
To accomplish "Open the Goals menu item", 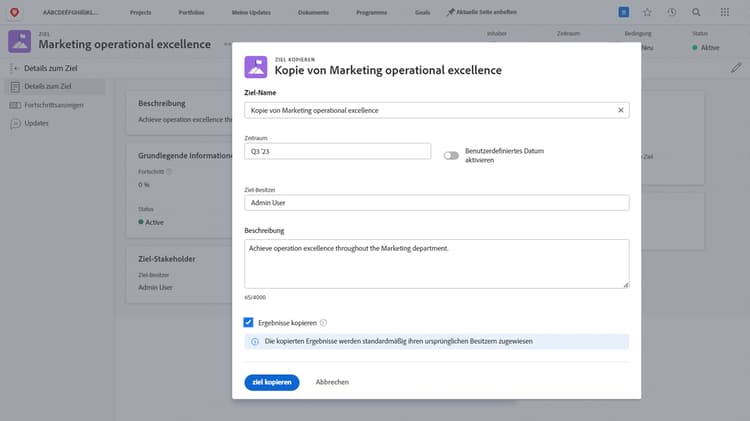I will coord(423,12).
